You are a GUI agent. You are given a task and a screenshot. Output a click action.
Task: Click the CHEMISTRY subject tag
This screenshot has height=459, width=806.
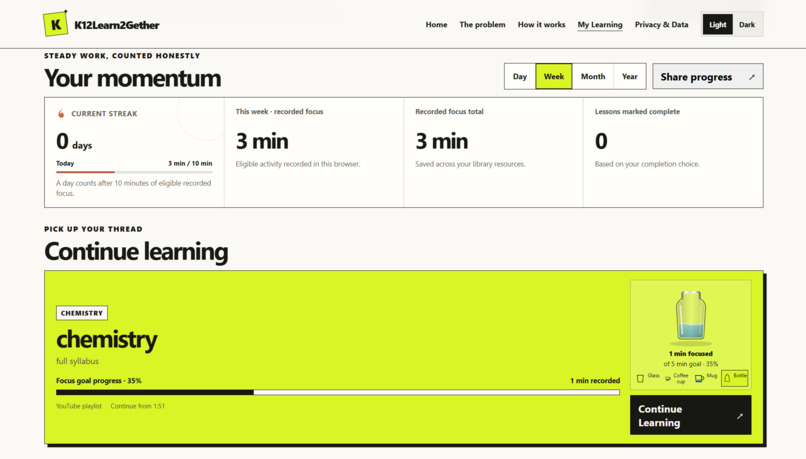[x=82, y=313]
